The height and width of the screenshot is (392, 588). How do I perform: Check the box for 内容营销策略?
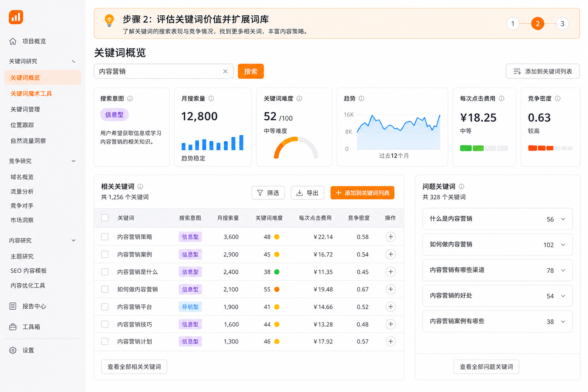105,237
